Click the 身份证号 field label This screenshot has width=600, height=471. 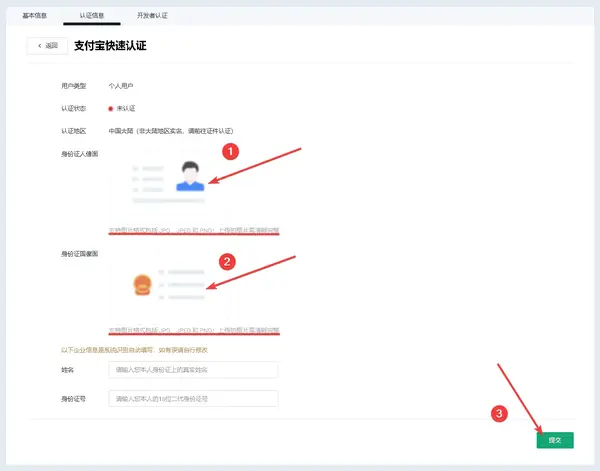point(73,399)
